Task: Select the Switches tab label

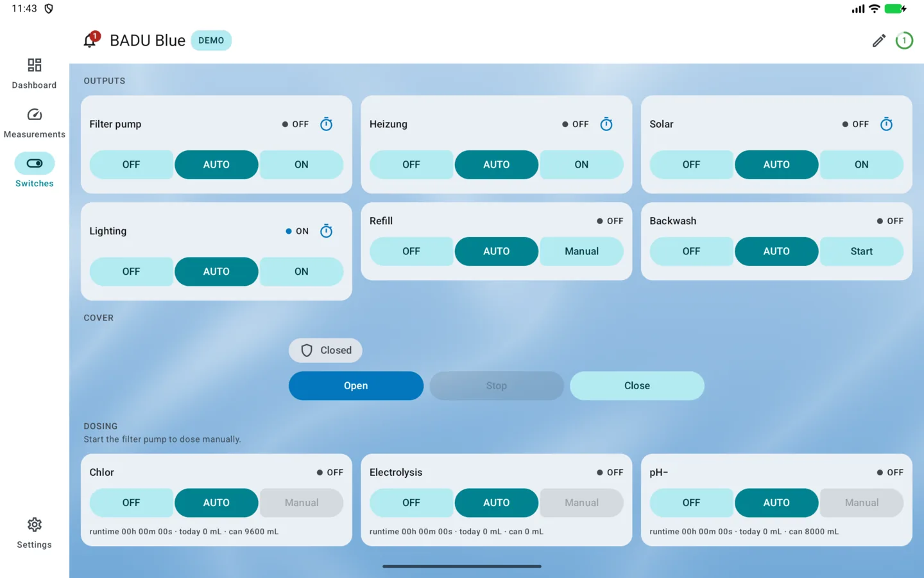Action: pos(35,184)
